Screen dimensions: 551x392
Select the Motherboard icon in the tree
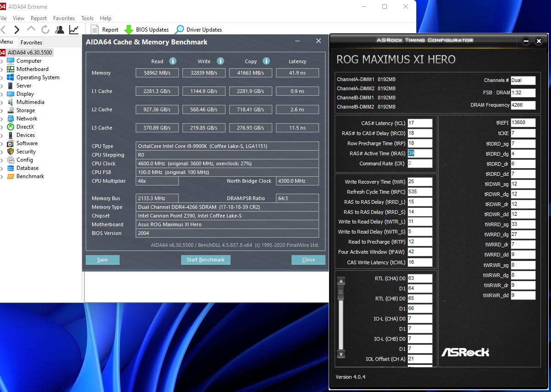[x=11, y=69]
